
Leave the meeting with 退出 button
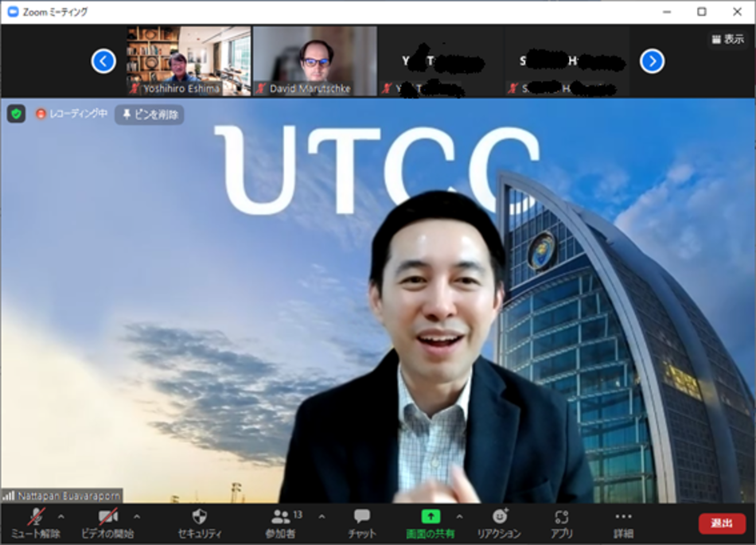click(722, 524)
